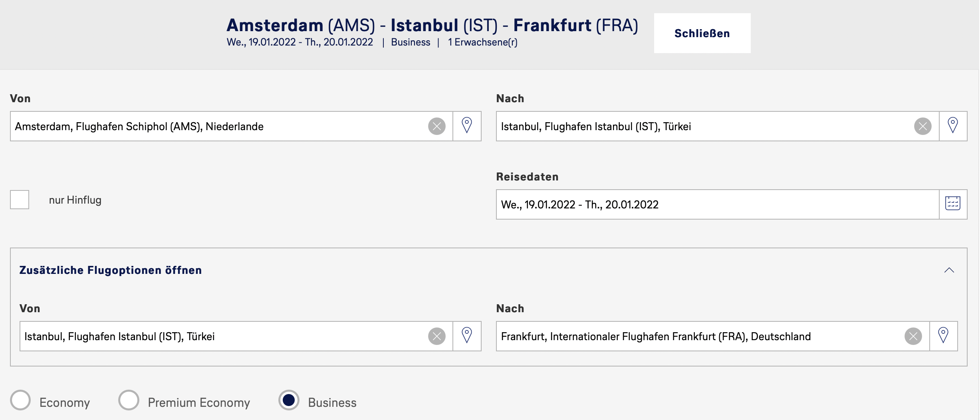The width and height of the screenshot is (980, 420).
Task: Open the travel dates calendar icon
Action: coord(952,204)
